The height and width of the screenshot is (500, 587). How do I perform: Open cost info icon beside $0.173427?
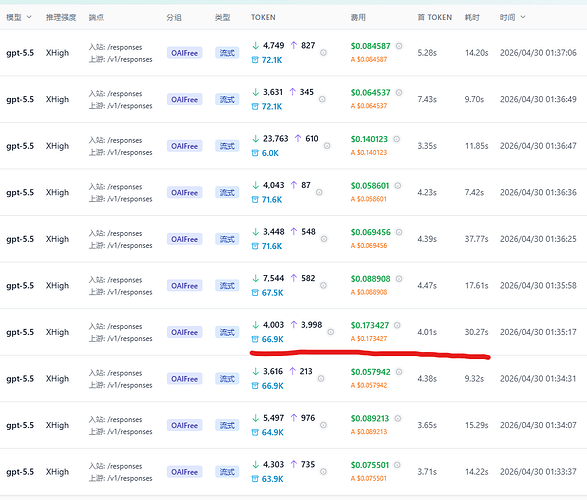click(397, 325)
